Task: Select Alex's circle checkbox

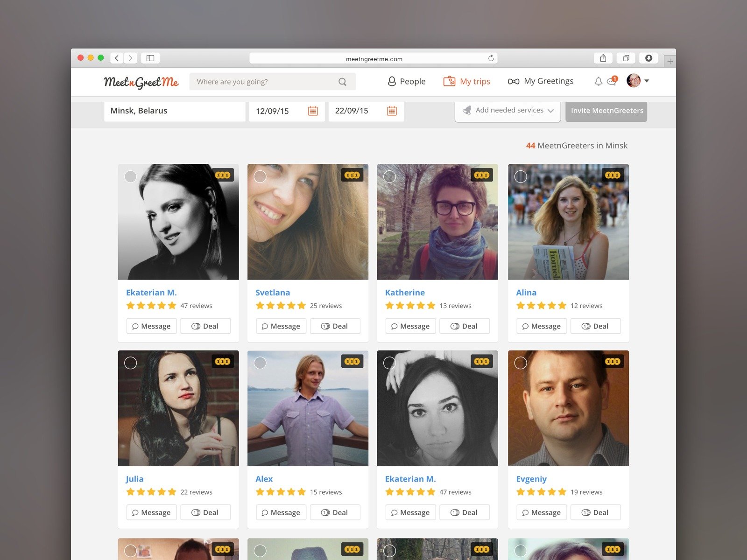Action: click(260, 363)
